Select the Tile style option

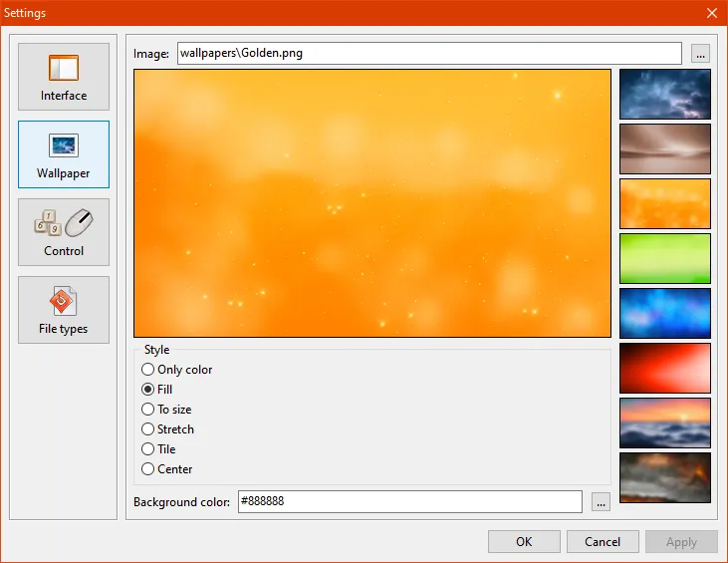point(158,449)
